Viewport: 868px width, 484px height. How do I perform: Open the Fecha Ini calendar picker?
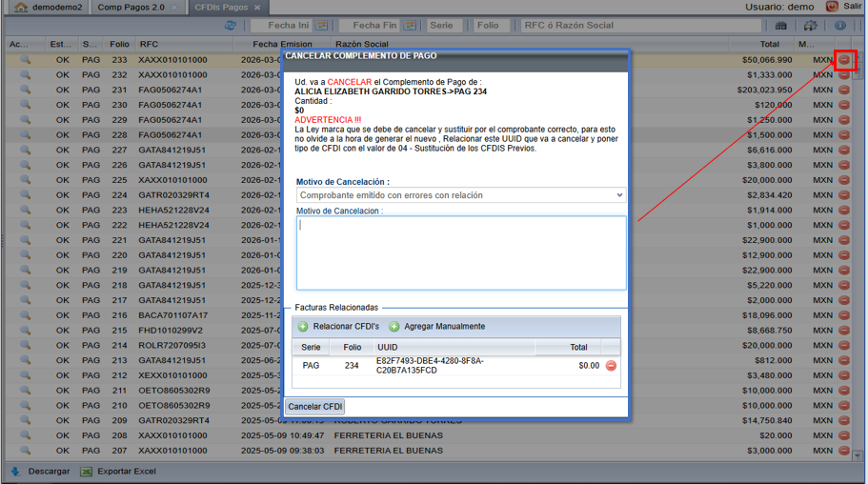point(321,26)
